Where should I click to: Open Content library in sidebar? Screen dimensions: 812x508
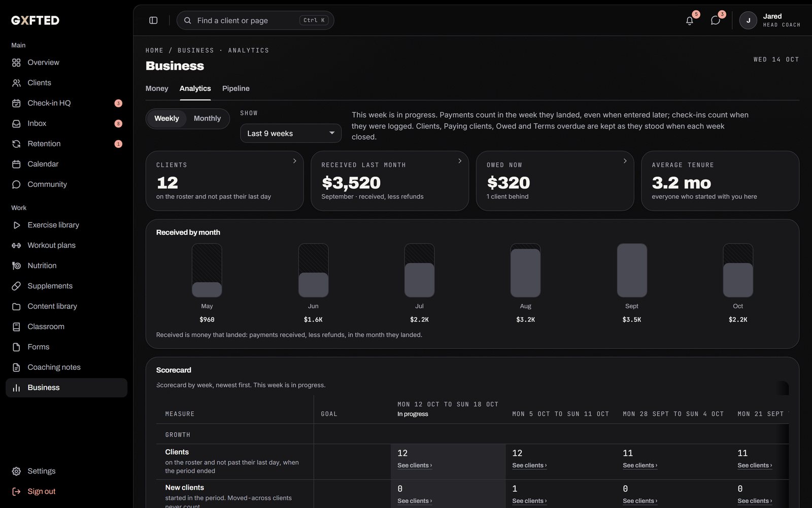pyautogui.click(x=66, y=306)
